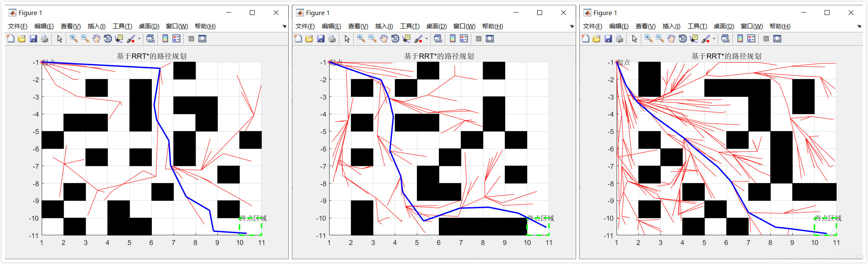The height and width of the screenshot is (264, 868).
Task: Click green dashed goal region in left plot
Action: click(251, 226)
